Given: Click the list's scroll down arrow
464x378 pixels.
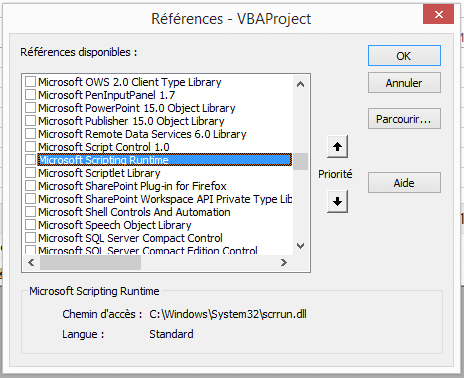Looking at the screenshot, I should click(300, 246).
